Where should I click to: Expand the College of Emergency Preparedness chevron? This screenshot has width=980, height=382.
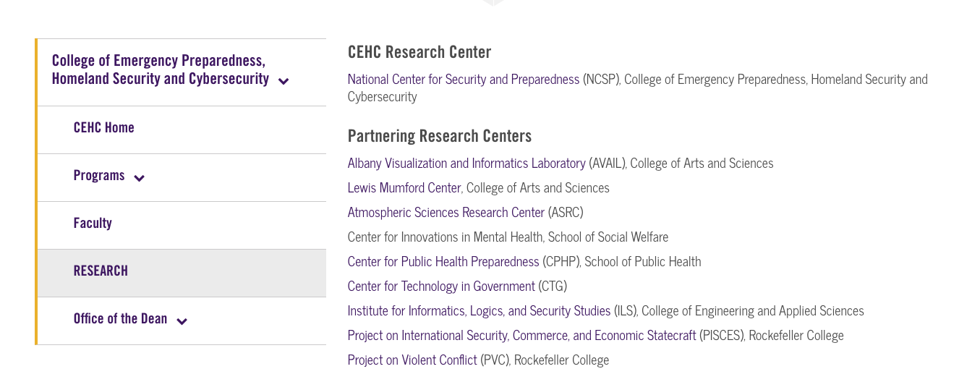(284, 81)
